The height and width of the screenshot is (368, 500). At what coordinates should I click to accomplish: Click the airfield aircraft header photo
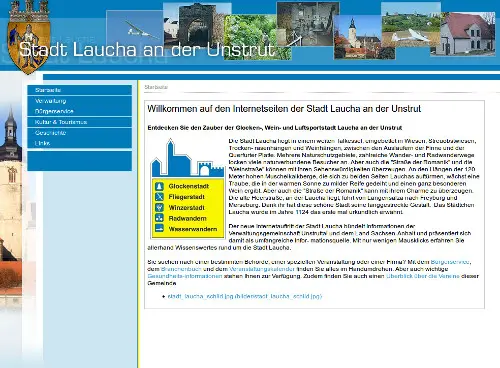(411, 25)
